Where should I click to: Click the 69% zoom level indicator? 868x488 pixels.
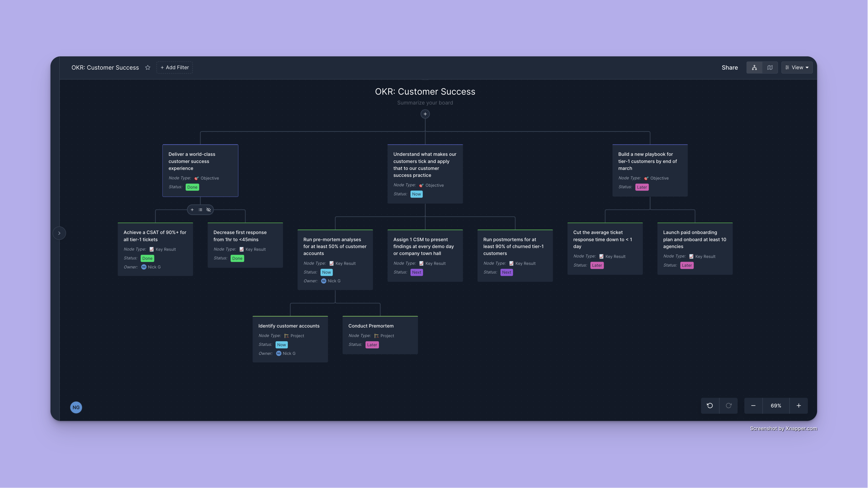[776, 406]
